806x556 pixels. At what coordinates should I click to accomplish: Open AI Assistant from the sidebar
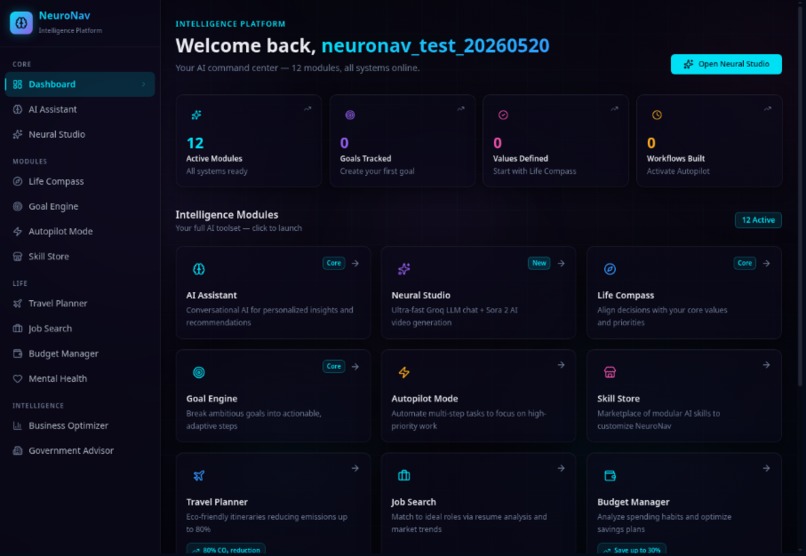coord(80,109)
